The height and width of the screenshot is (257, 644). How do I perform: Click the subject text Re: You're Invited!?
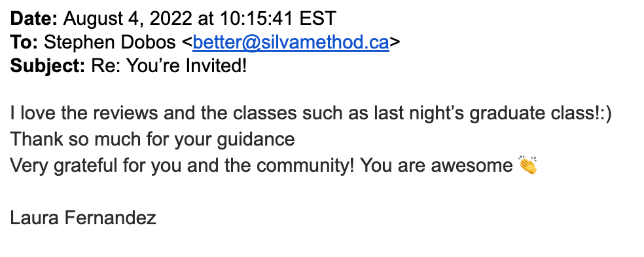click(x=169, y=66)
